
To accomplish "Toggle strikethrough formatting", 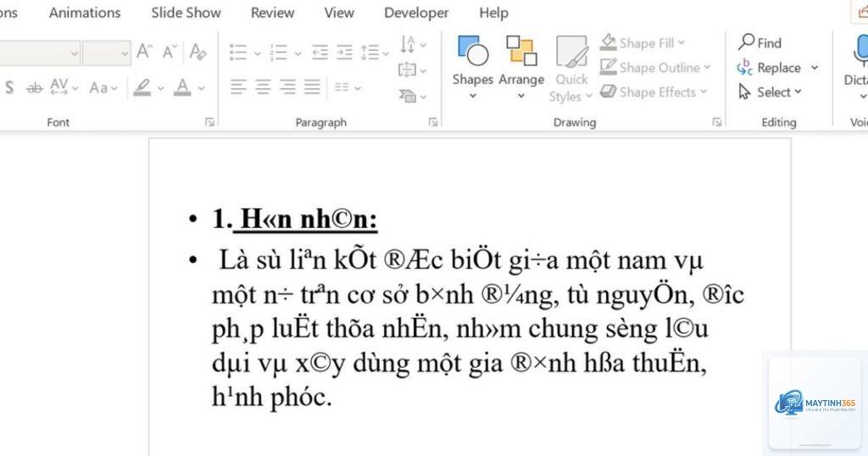I will 34,87.
